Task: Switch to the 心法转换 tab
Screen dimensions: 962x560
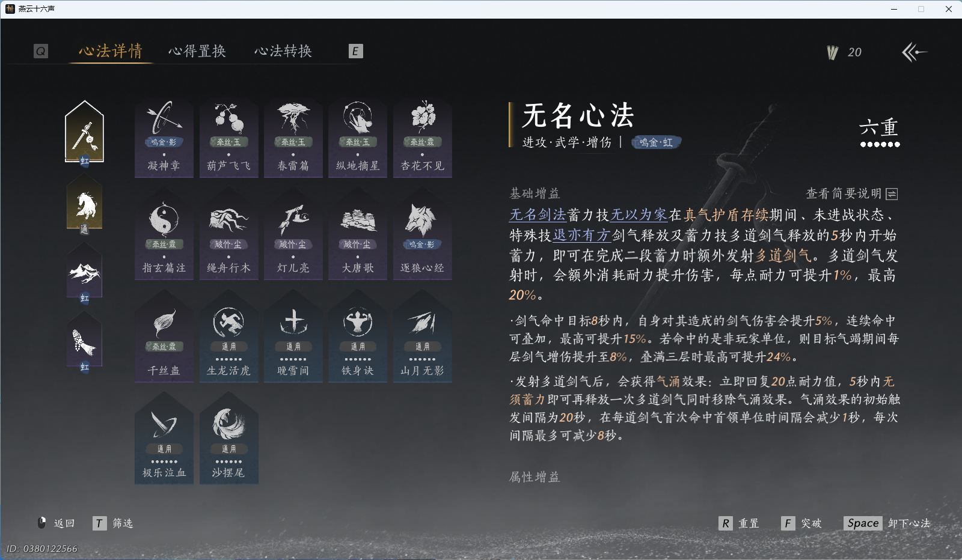Action: (x=284, y=51)
